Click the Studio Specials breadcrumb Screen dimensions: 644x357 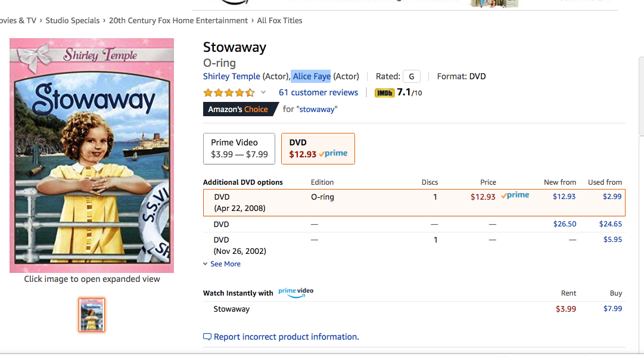pos(73,20)
